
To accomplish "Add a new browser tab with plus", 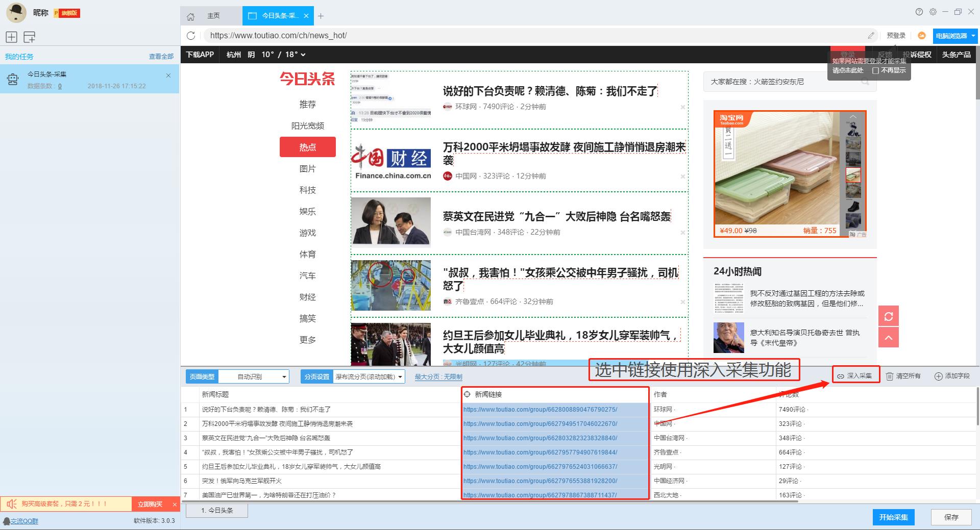I will point(321,16).
